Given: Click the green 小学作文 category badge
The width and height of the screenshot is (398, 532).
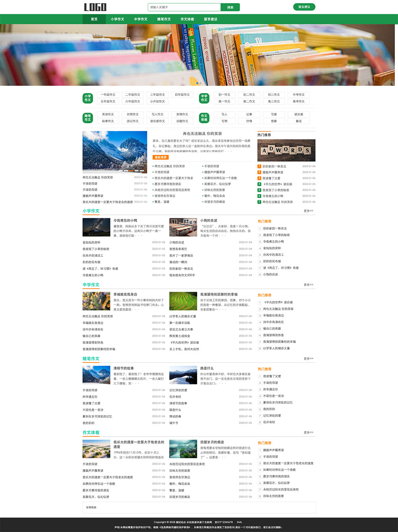Looking at the screenshot, I should click(x=88, y=98).
